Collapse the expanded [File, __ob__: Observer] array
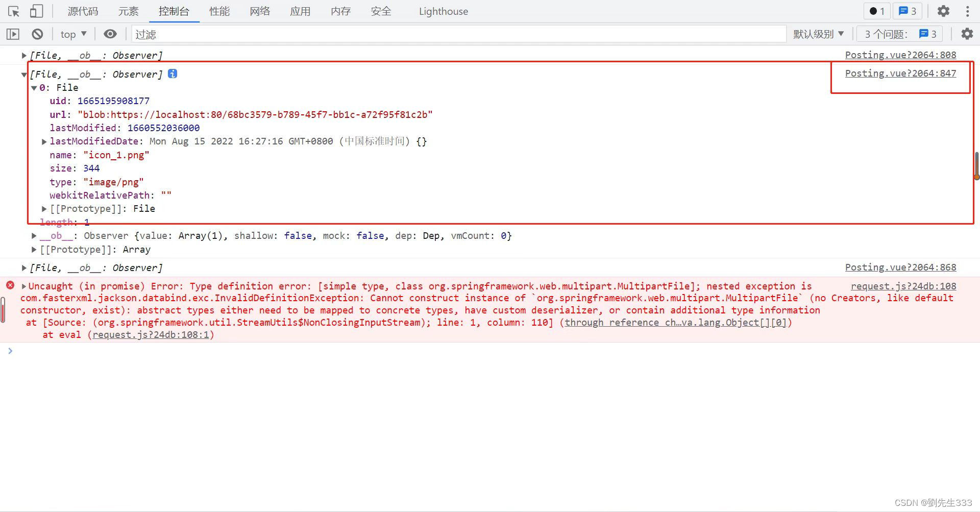 pos(24,75)
